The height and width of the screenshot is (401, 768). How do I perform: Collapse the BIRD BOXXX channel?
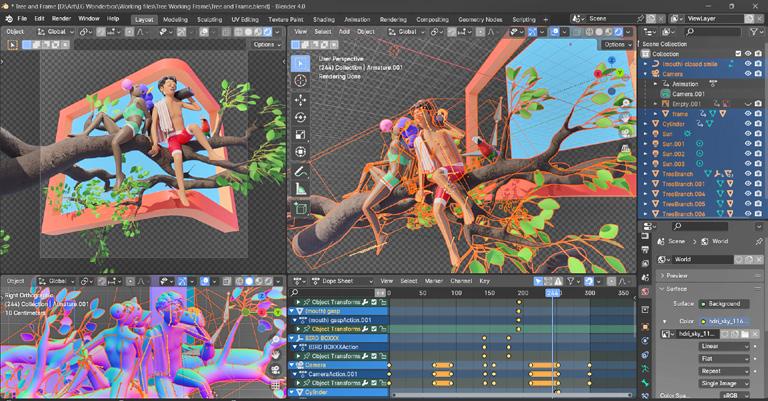[x=292, y=338]
